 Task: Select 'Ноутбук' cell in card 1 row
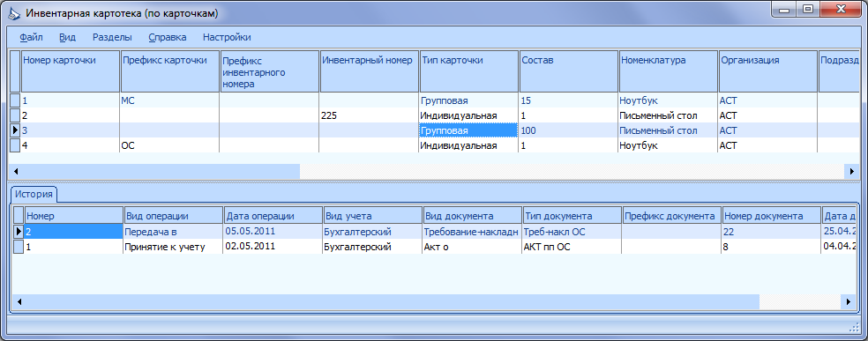[x=668, y=100]
